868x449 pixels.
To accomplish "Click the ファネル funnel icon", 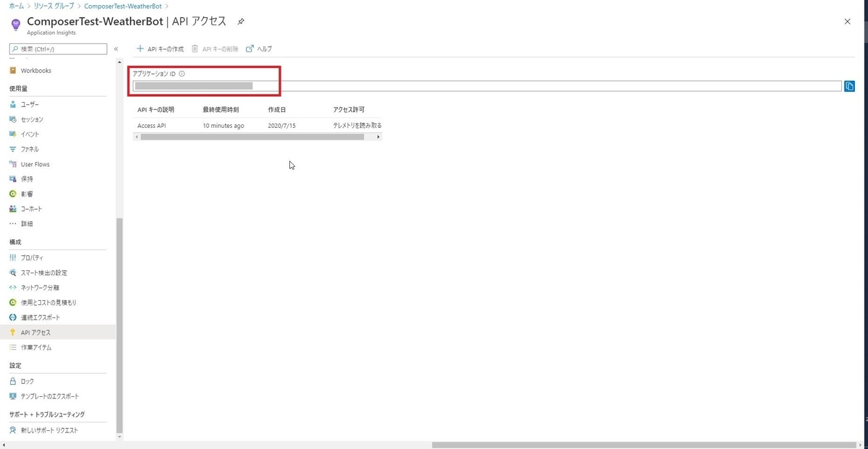I will 13,149.
